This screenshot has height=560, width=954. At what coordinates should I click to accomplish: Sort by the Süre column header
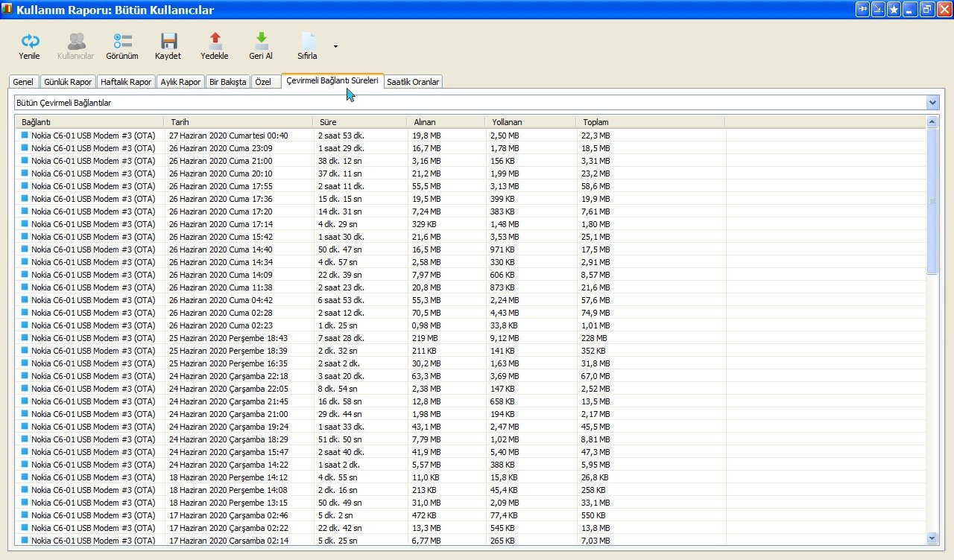click(x=359, y=122)
